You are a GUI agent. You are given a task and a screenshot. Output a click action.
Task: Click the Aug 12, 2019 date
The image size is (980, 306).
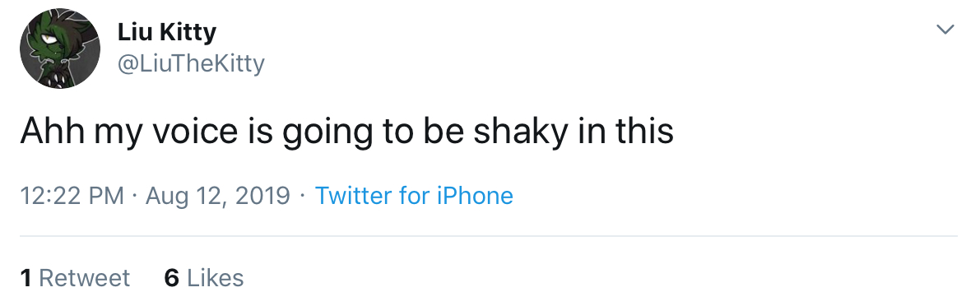(x=217, y=196)
